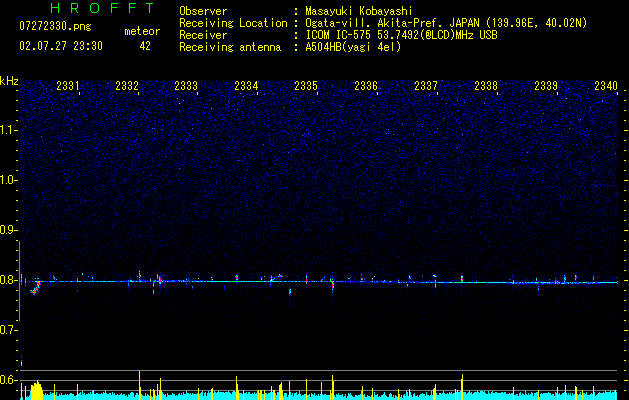Click the date stamp 02.07.27 23:30
Viewport: 629px width, 400px height.
click(61, 46)
